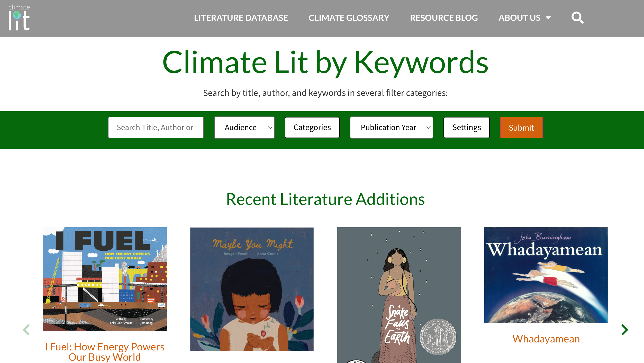644x363 pixels.
Task: Click the Climate Lit logo
Action: (19, 18)
